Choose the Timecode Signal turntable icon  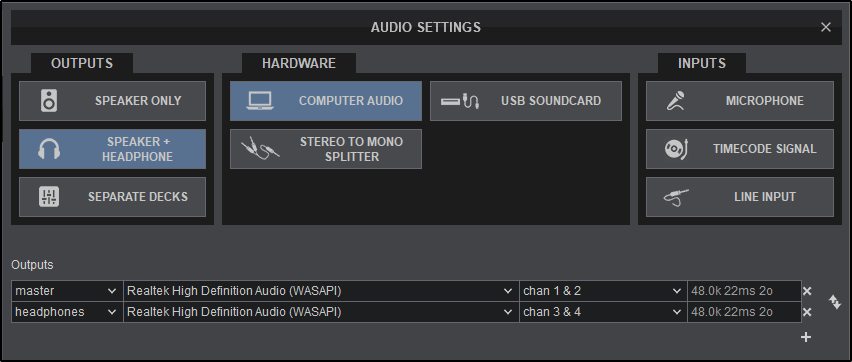676,149
